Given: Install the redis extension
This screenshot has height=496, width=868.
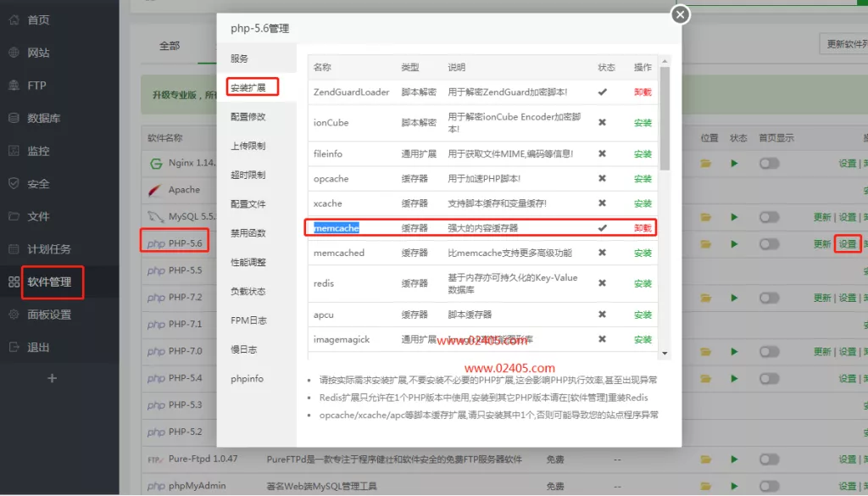Looking at the screenshot, I should pyautogui.click(x=643, y=283).
